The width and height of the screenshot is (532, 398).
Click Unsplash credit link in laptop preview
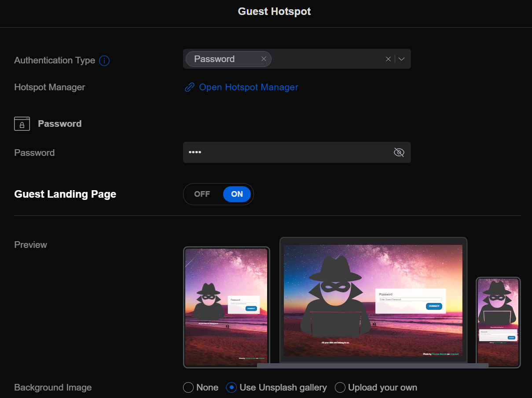454,354
